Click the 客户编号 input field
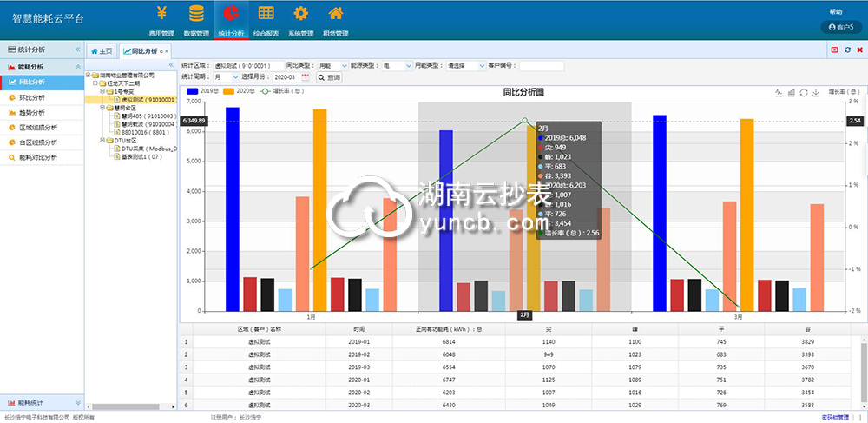The image size is (868, 423). [x=541, y=65]
